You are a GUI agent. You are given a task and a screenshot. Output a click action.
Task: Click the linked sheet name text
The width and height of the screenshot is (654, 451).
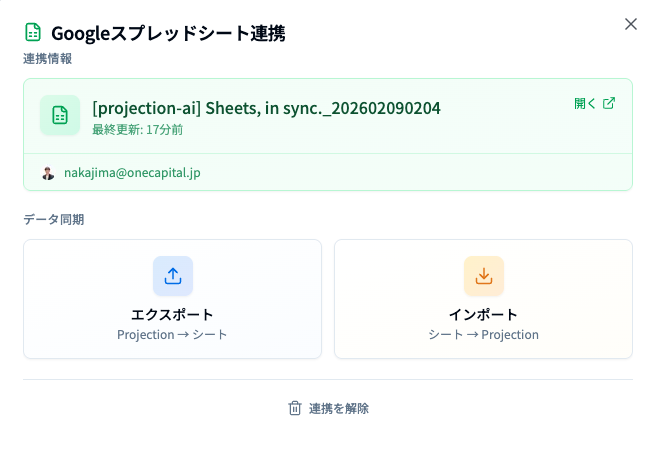click(x=266, y=108)
